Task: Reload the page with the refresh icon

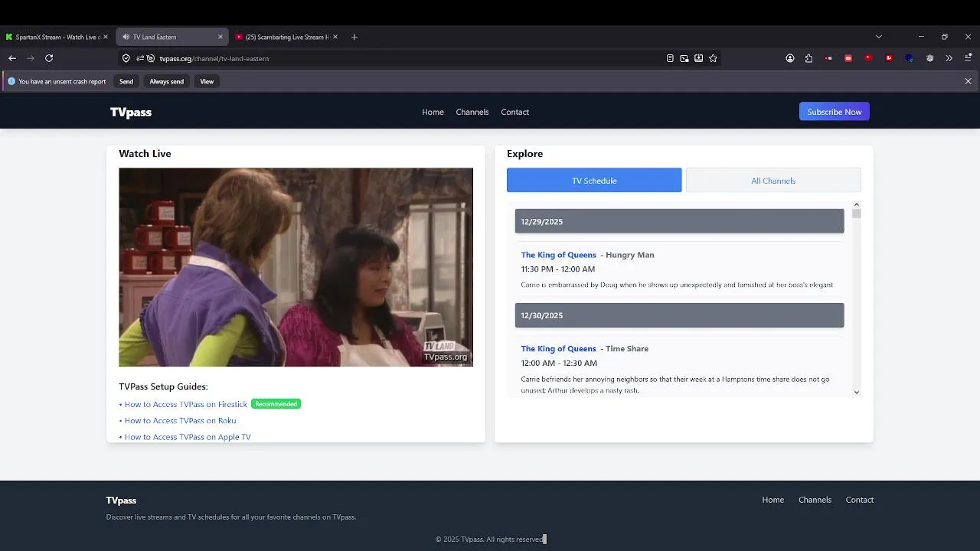Action: pyautogui.click(x=49, y=58)
